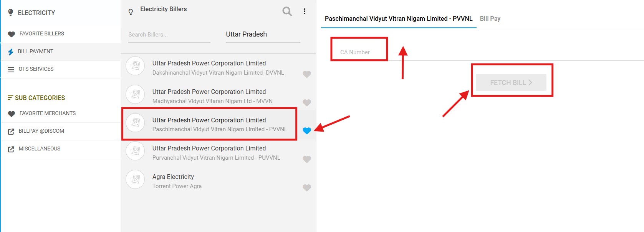
Task: Click the Miscellaneous external link icon
Action: [11, 149]
